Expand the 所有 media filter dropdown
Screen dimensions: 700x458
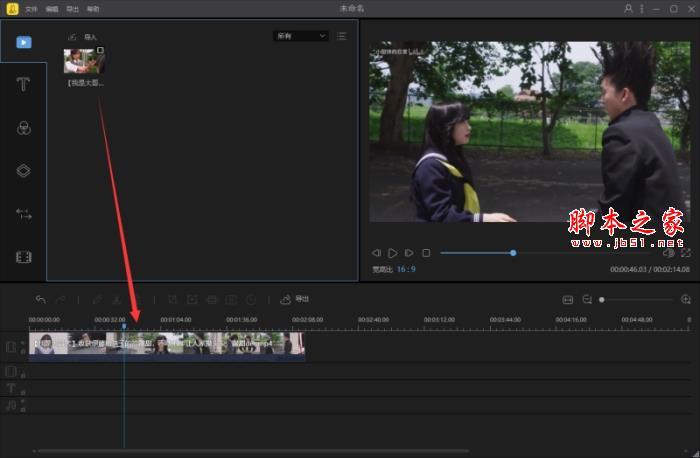pos(300,36)
